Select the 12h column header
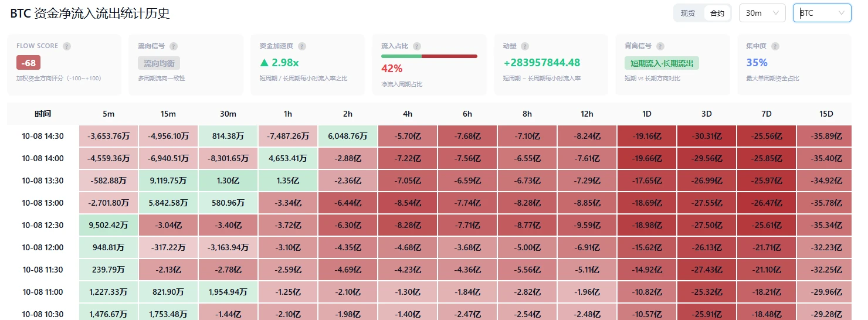The height and width of the screenshot is (320, 868). [x=587, y=114]
